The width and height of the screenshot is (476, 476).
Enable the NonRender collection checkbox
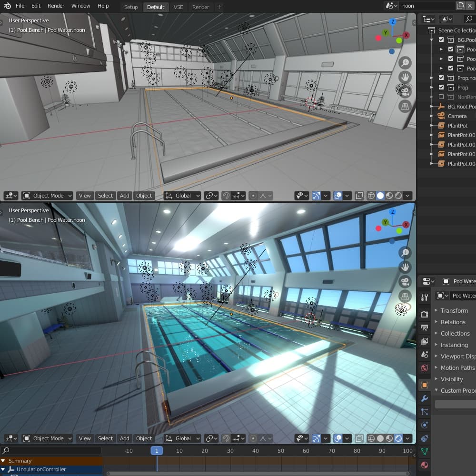click(441, 97)
